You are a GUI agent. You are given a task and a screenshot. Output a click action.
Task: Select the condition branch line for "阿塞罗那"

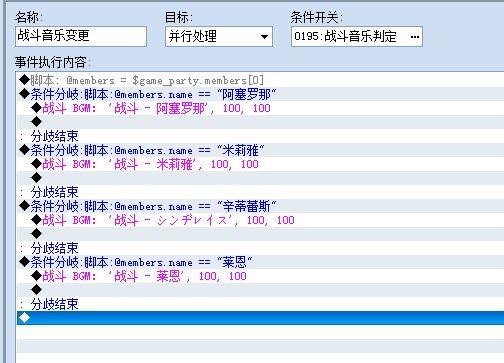(x=261, y=94)
